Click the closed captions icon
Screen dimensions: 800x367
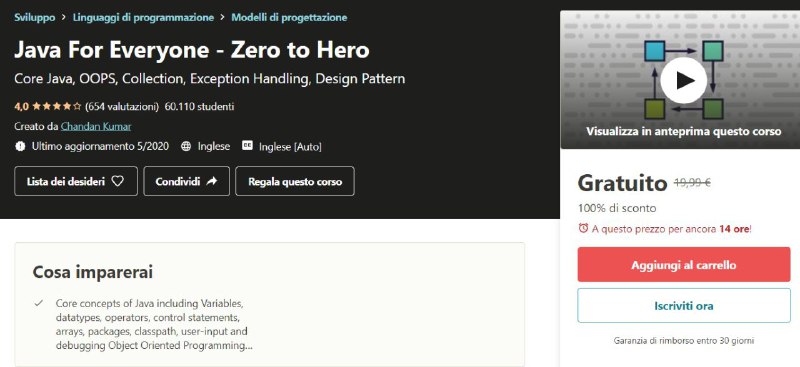(247, 146)
